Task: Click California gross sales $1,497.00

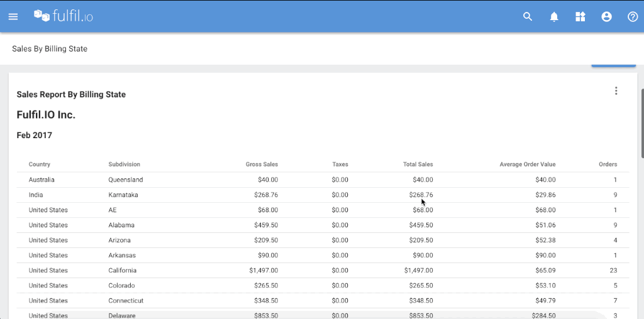Action: click(264, 271)
